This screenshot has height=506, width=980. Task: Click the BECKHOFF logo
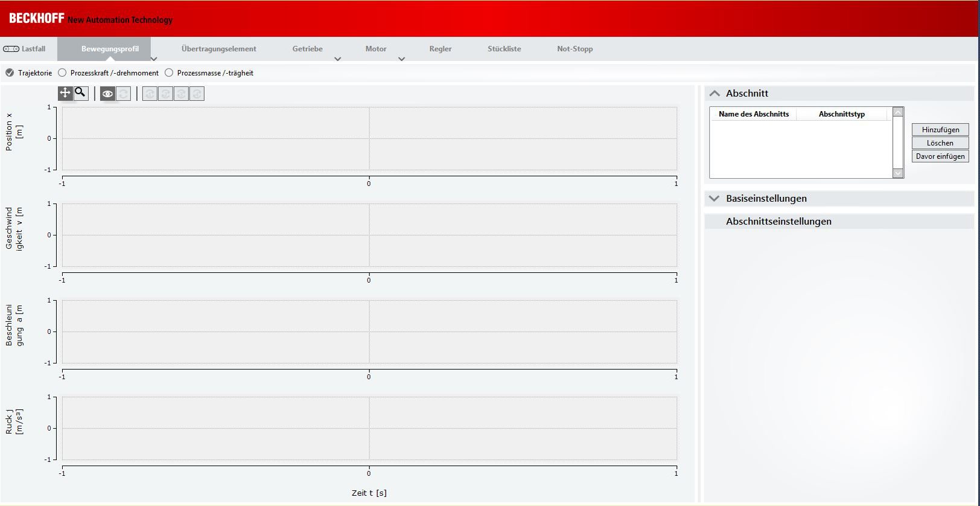click(36, 19)
